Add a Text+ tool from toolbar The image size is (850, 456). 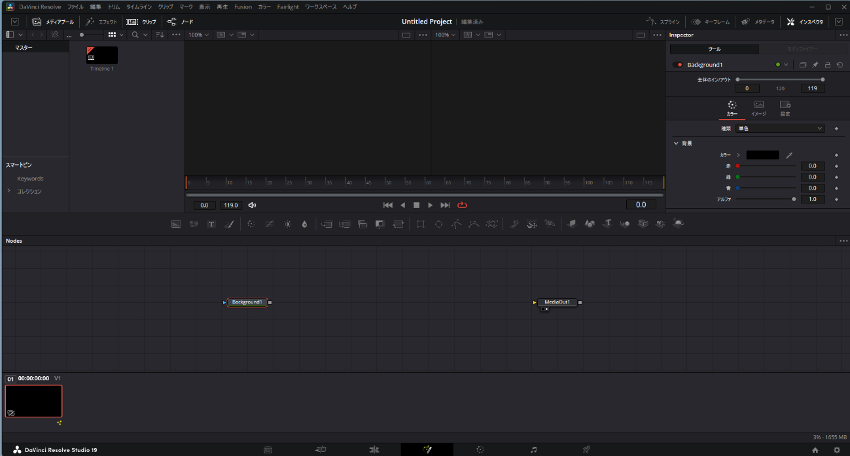[211, 224]
